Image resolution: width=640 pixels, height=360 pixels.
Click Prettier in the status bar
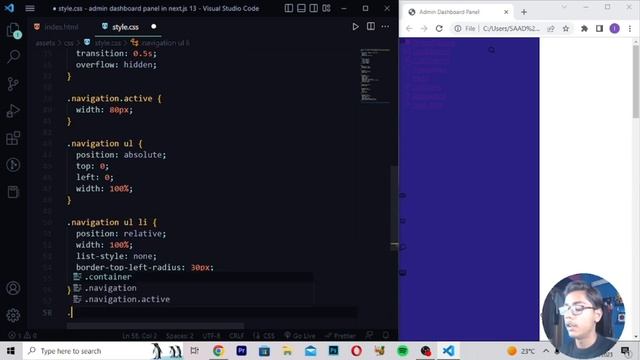tap(340, 336)
